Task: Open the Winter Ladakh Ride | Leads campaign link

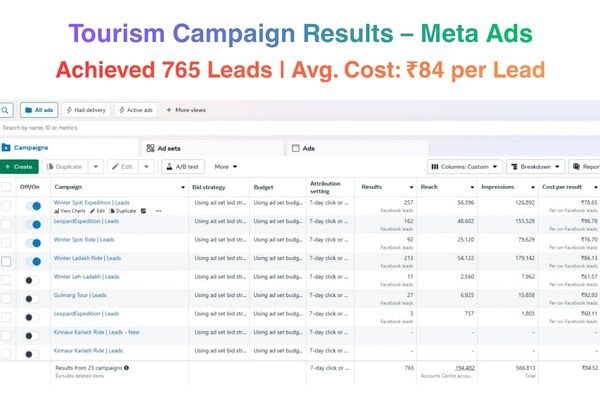Action: click(x=87, y=258)
